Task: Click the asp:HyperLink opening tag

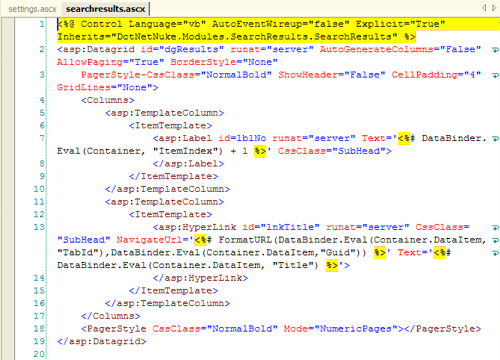Action: pyautogui.click(x=195, y=227)
